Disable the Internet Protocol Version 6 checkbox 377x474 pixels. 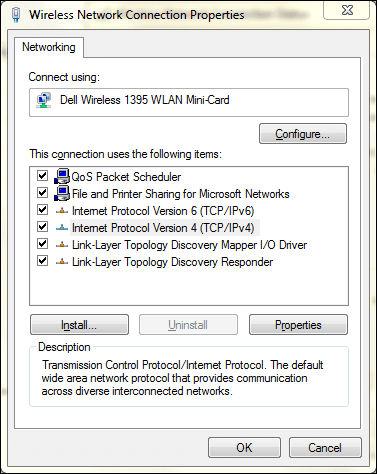[42, 209]
